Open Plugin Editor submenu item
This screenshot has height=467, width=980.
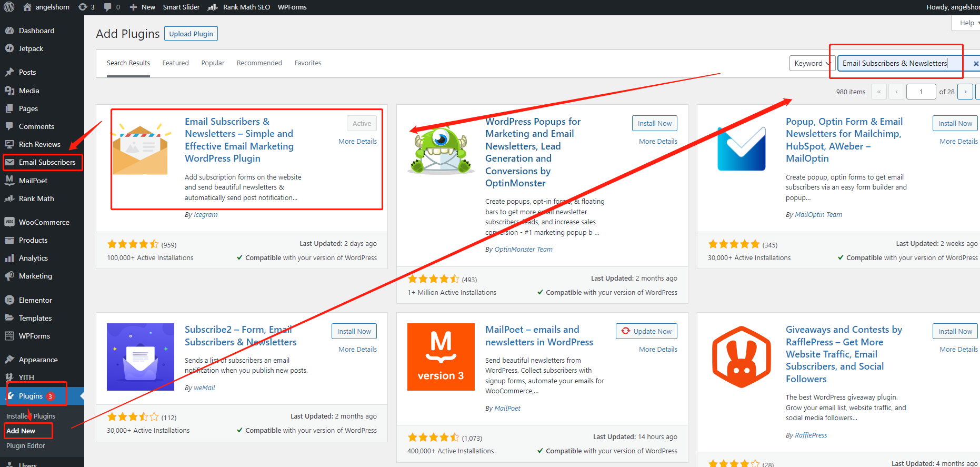click(x=26, y=445)
